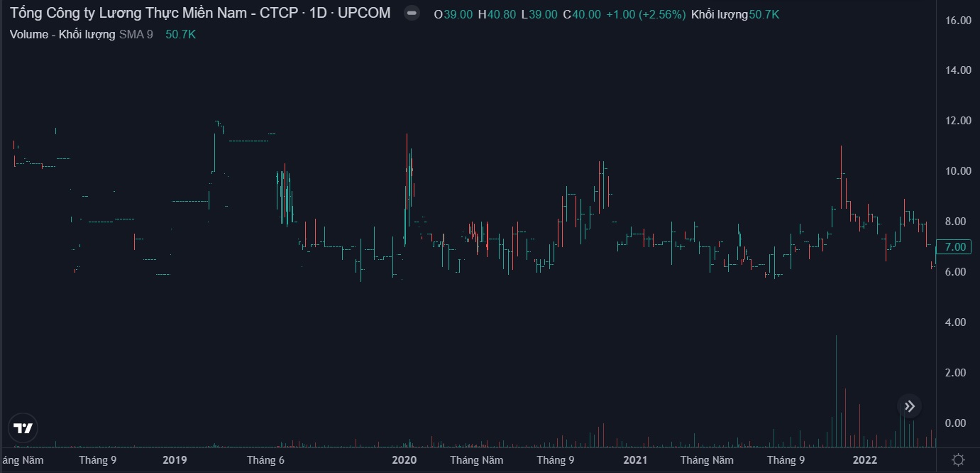980x473 pixels.
Task: Click the 2020 label on time axis
Action: 404,460
